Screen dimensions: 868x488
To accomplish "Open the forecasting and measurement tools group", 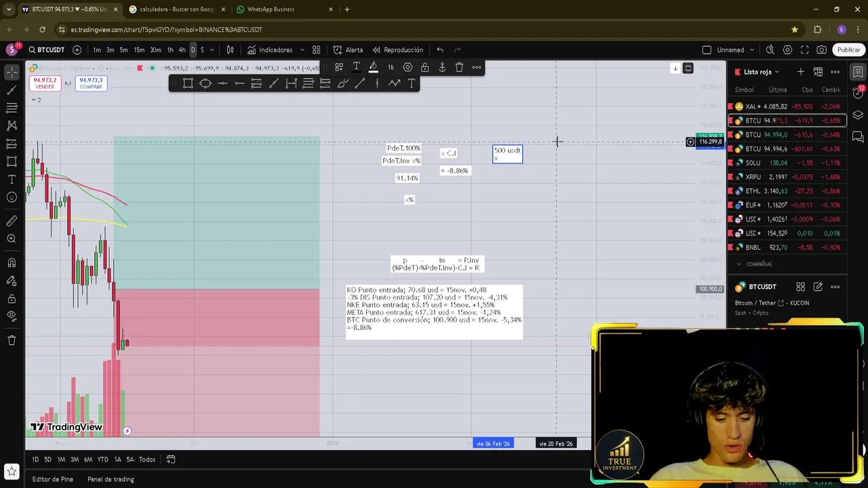I will pyautogui.click(x=12, y=144).
